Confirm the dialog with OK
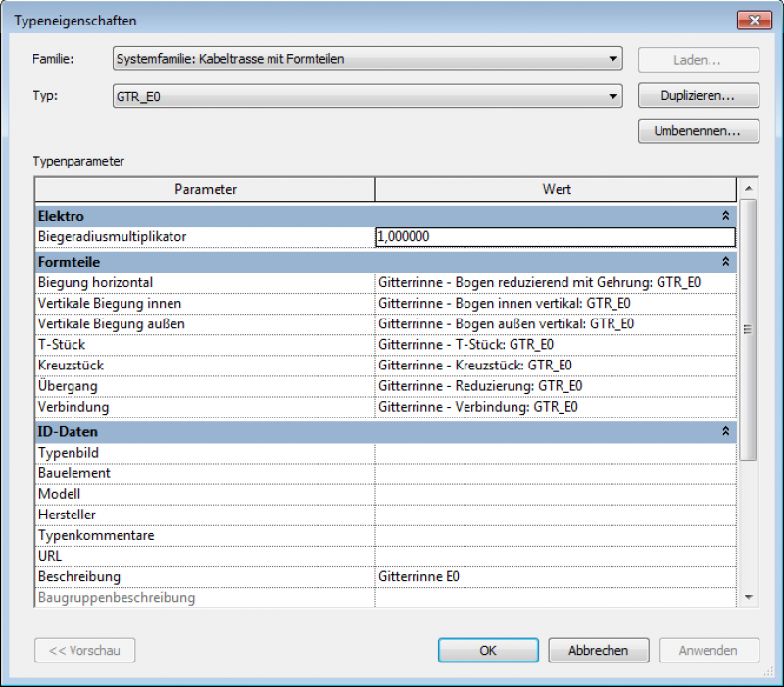 tap(488, 650)
